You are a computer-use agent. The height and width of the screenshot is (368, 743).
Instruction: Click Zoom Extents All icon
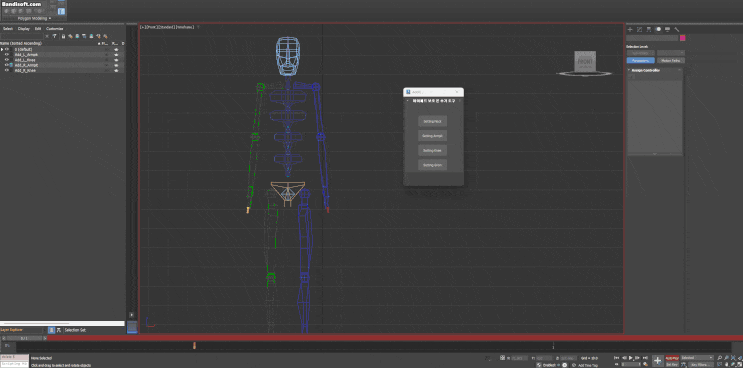[x=740, y=358]
